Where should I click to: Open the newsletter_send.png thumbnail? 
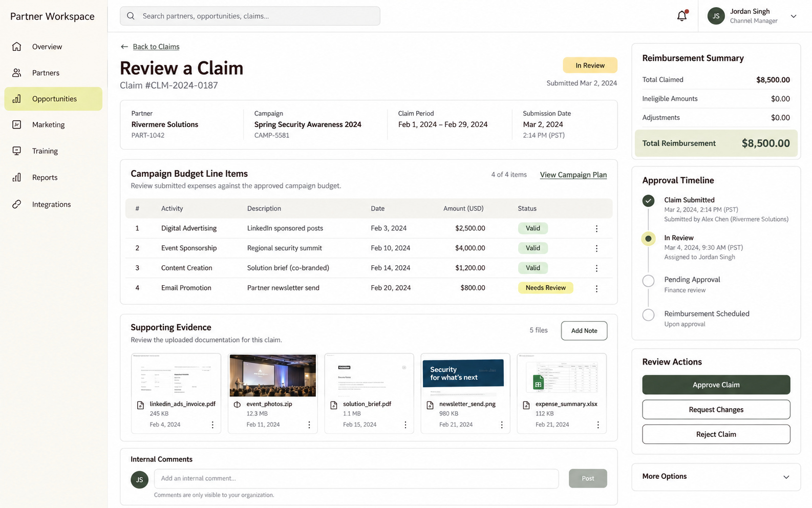(465, 376)
